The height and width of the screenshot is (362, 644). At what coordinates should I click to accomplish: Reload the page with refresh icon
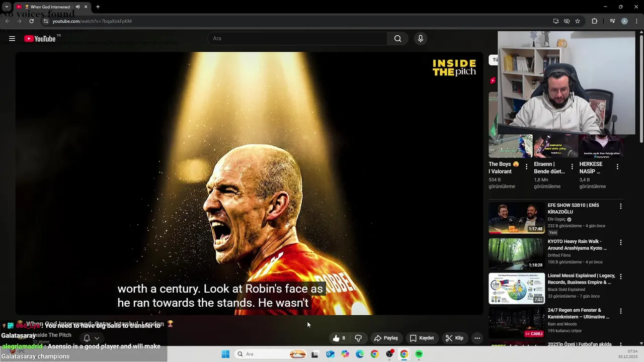click(31, 21)
